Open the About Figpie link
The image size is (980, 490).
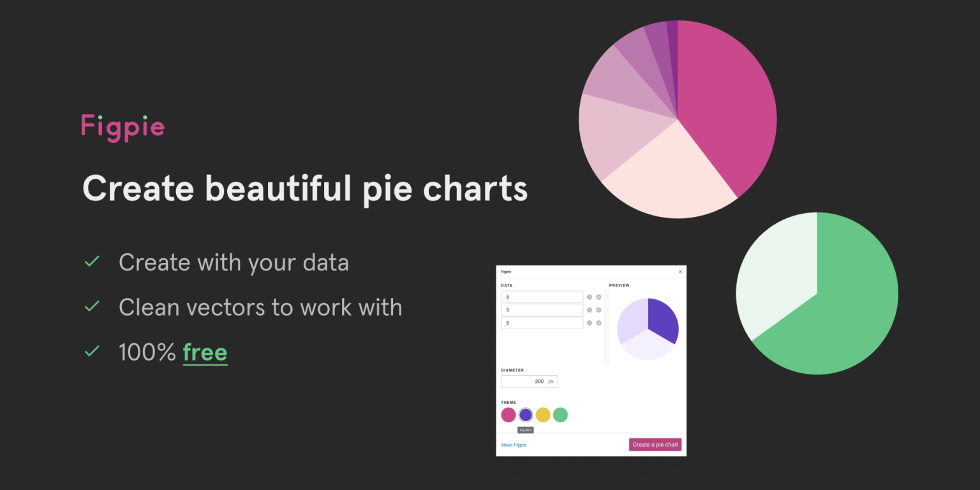tap(514, 445)
